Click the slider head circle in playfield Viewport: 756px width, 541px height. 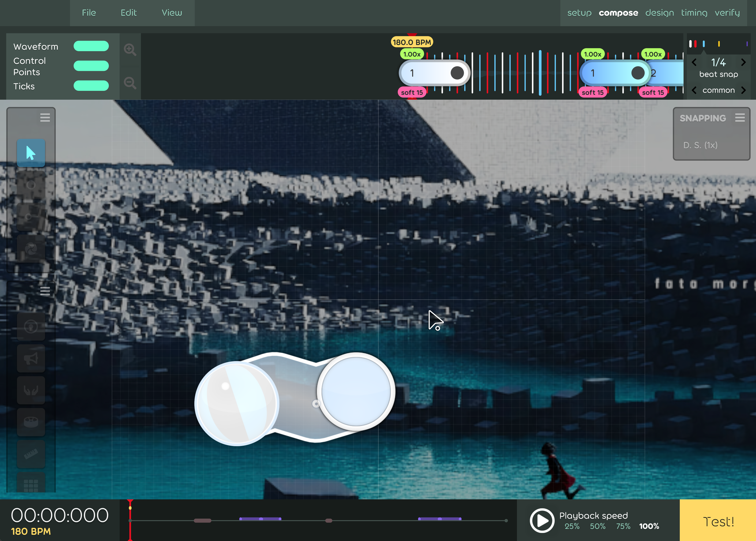pyautogui.click(x=237, y=403)
